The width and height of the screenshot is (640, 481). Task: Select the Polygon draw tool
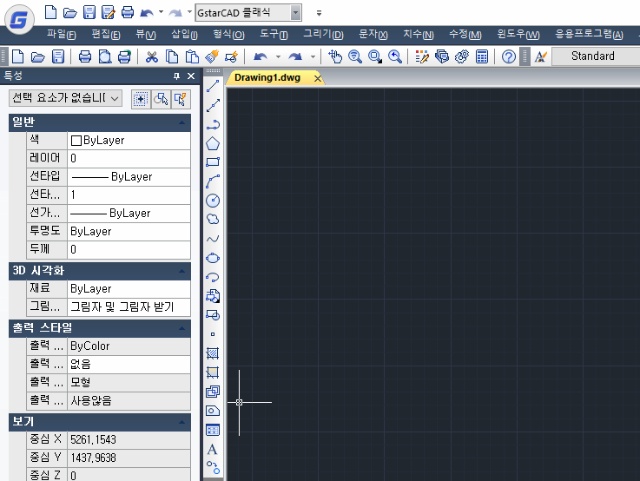(213, 143)
